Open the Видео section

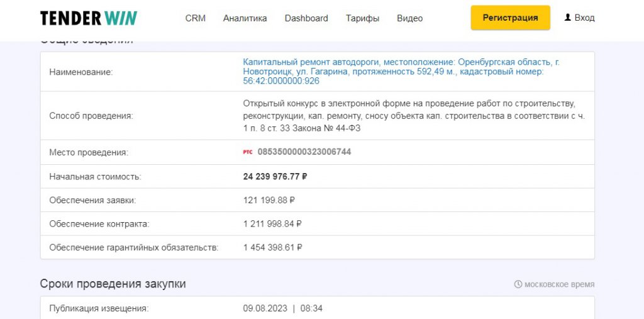[x=409, y=18]
